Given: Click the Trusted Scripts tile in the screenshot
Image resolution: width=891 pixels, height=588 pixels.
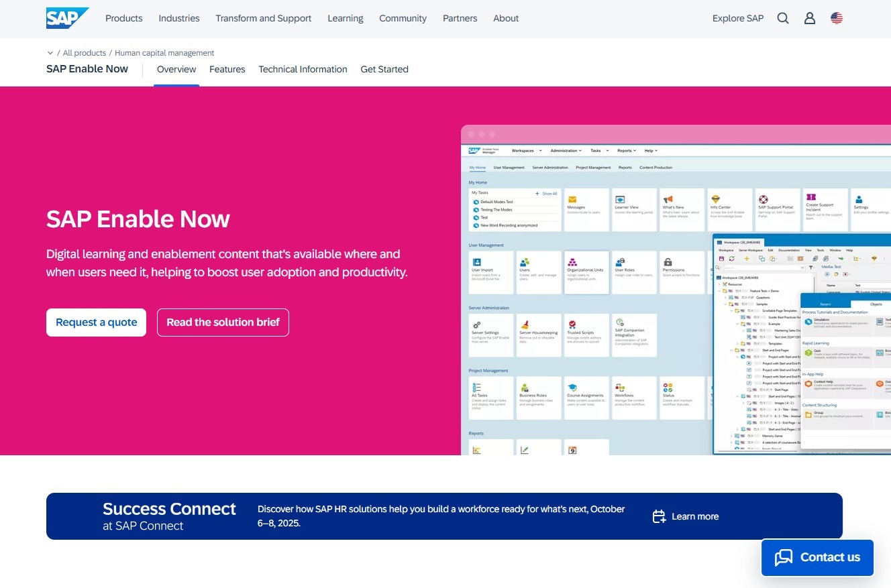Looking at the screenshot, I should [x=586, y=335].
